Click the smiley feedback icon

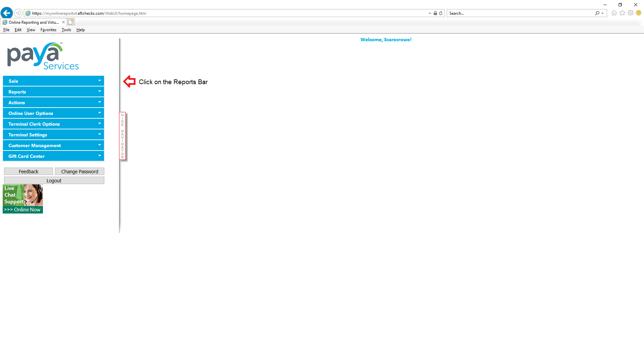[639, 13]
